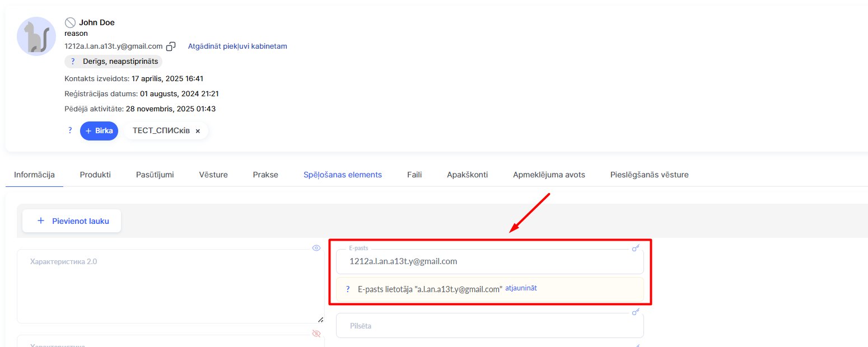
Task: Click the blue Birka button to add a tag
Action: click(x=99, y=130)
